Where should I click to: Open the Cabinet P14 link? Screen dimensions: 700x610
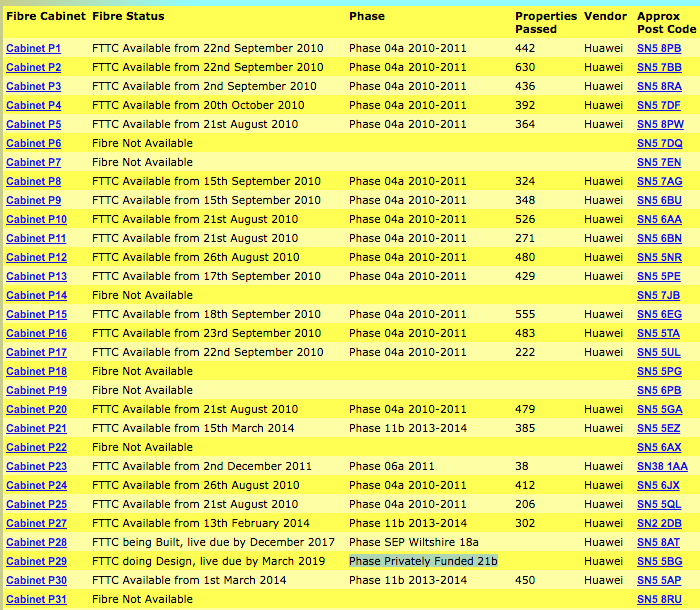tap(37, 295)
